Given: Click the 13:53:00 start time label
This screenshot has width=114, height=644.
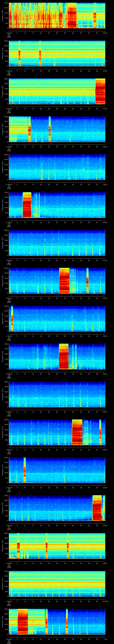Looking at the screenshot, I should click(9, 374).
